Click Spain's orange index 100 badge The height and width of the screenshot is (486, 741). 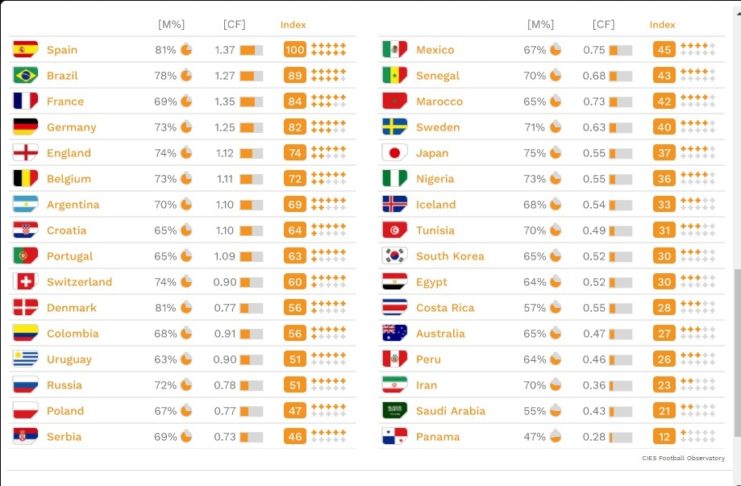click(x=294, y=49)
